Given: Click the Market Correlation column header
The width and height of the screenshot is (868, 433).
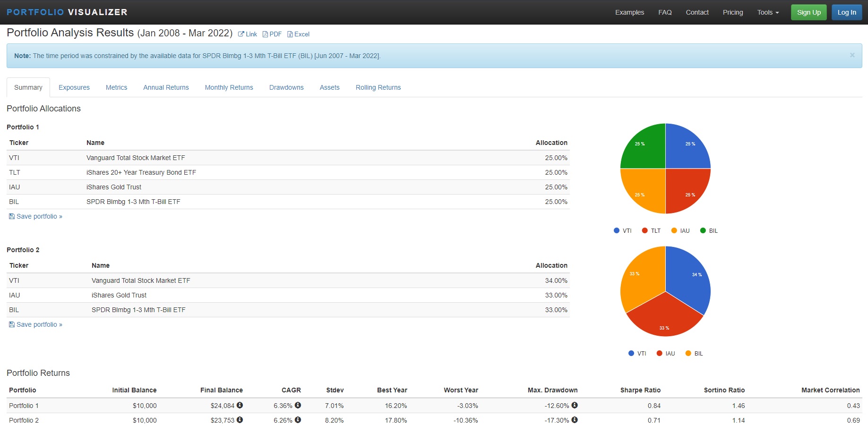Looking at the screenshot, I should pyautogui.click(x=830, y=390).
